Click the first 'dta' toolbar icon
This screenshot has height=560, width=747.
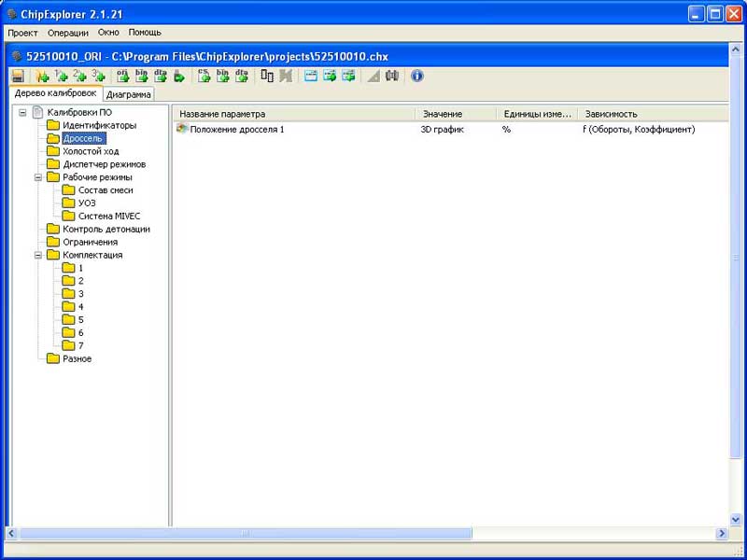[160, 76]
